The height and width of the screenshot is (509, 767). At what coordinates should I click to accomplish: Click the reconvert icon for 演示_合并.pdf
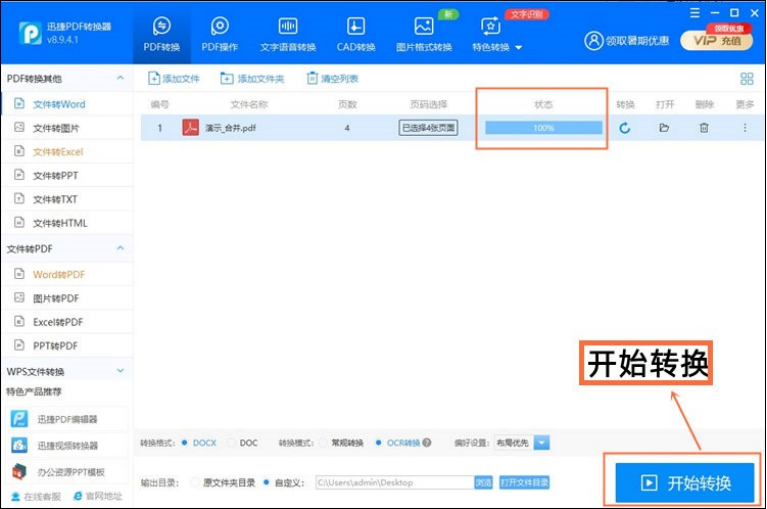[x=625, y=128]
